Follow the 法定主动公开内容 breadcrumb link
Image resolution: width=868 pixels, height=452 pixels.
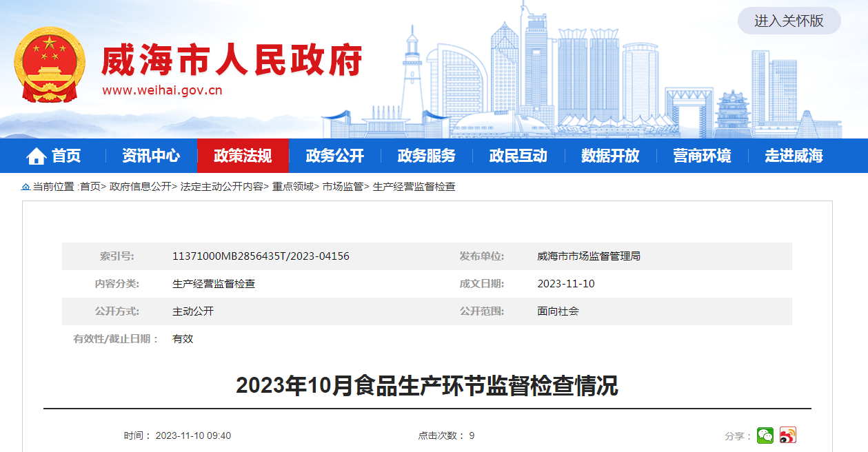pos(221,187)
